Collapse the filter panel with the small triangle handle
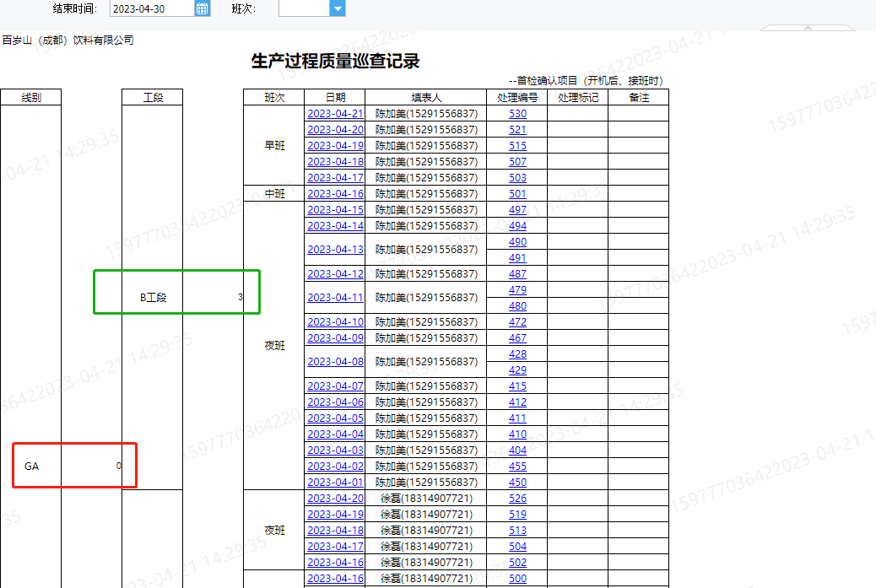This screenshot has height=588, width=876. [x=808, y=27]
